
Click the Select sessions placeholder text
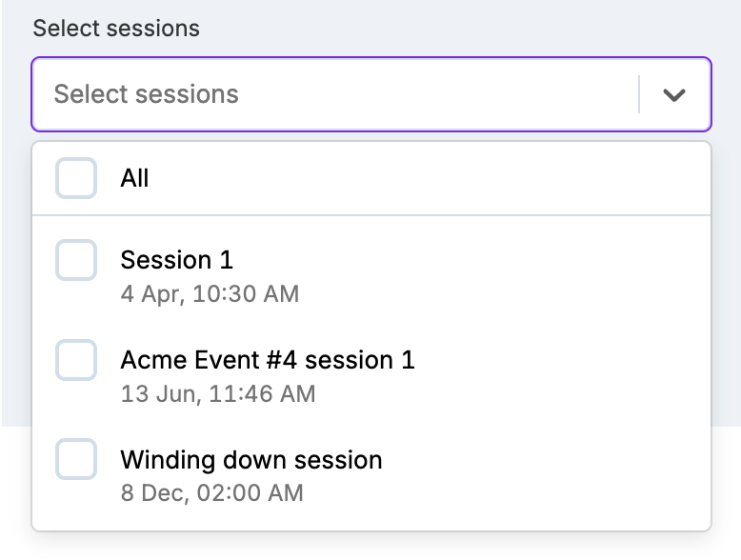(x=146, y=94)
